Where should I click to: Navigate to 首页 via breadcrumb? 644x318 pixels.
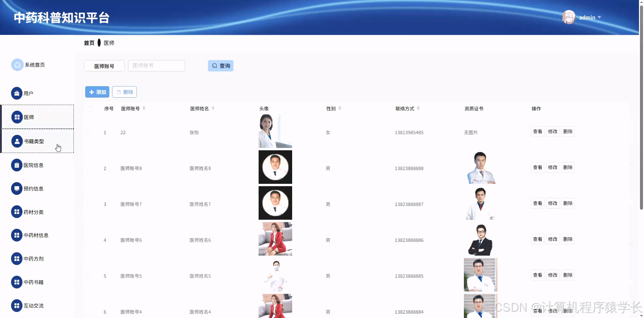(x=89, y=43)
